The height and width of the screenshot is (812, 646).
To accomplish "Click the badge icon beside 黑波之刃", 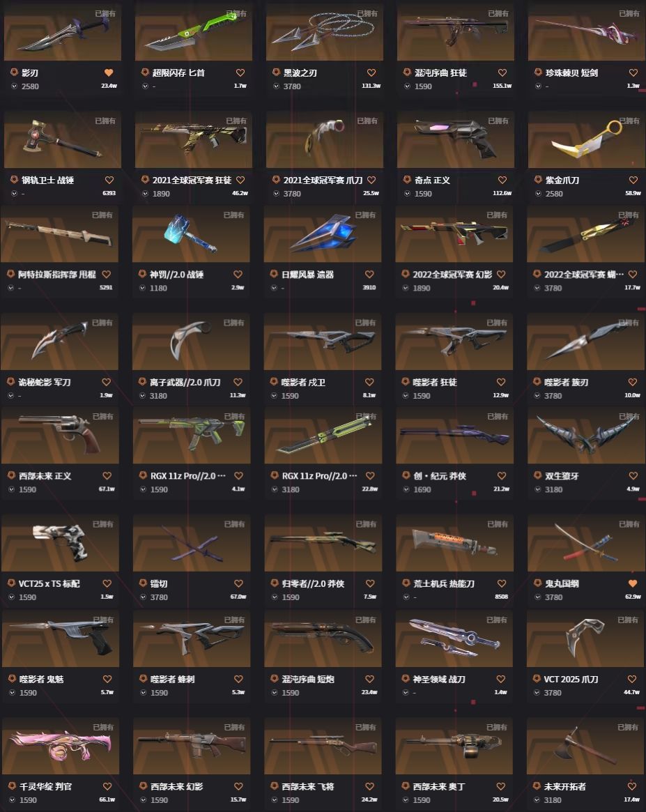I will point(276,72).
